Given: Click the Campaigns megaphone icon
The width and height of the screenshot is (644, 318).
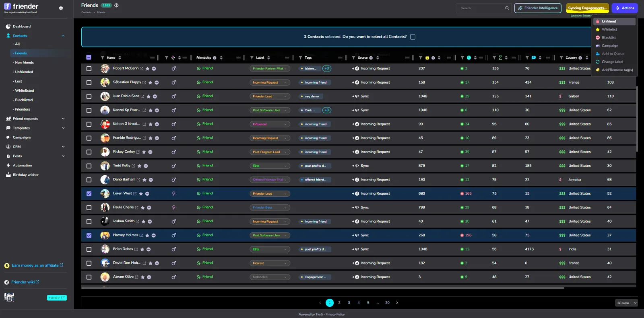Looking at the screenshot, I should (8, 137).
